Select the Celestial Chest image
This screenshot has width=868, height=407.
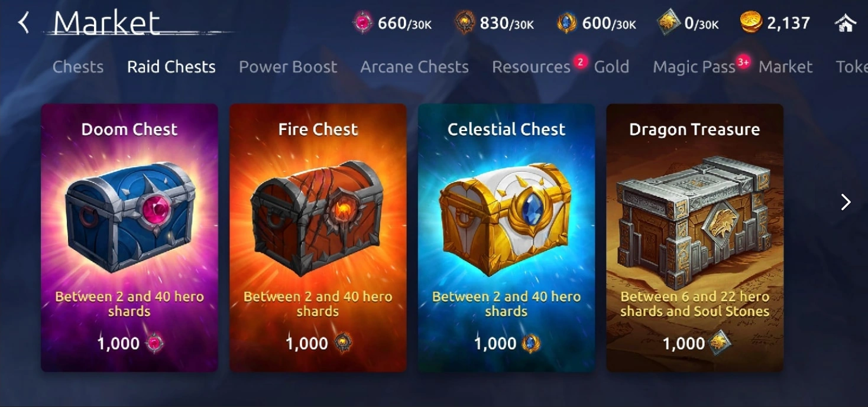click(x=506, y=217)
